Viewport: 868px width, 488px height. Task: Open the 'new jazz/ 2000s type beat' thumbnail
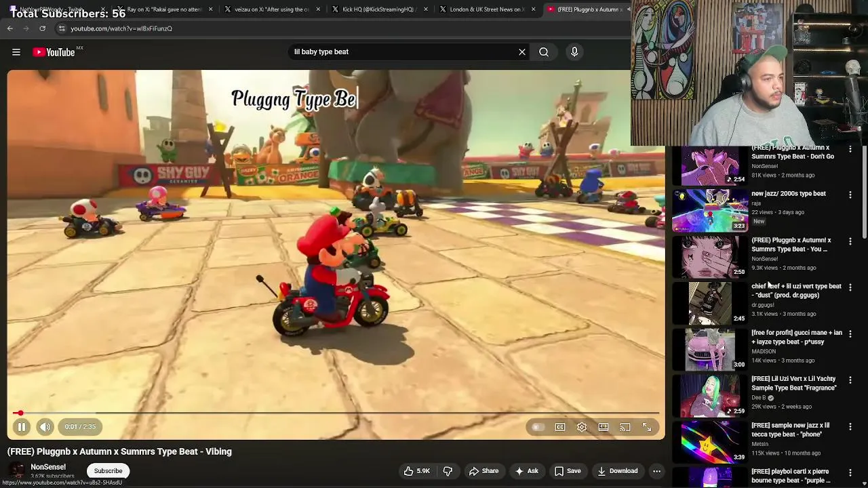710,211
